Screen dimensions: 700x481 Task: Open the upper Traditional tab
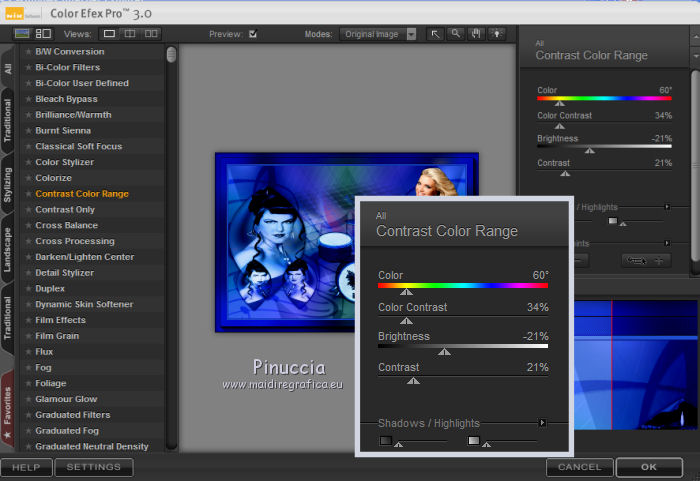point(8,121)
